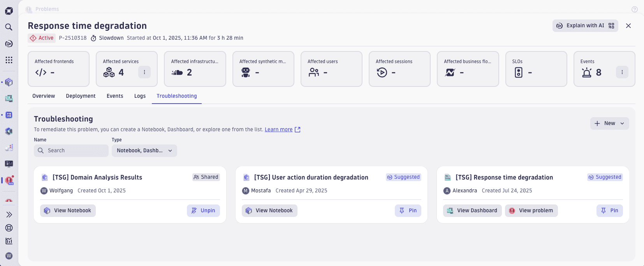Switch to the Logs tab
This screenshot has width=644, height=266.
pos(140,96)
